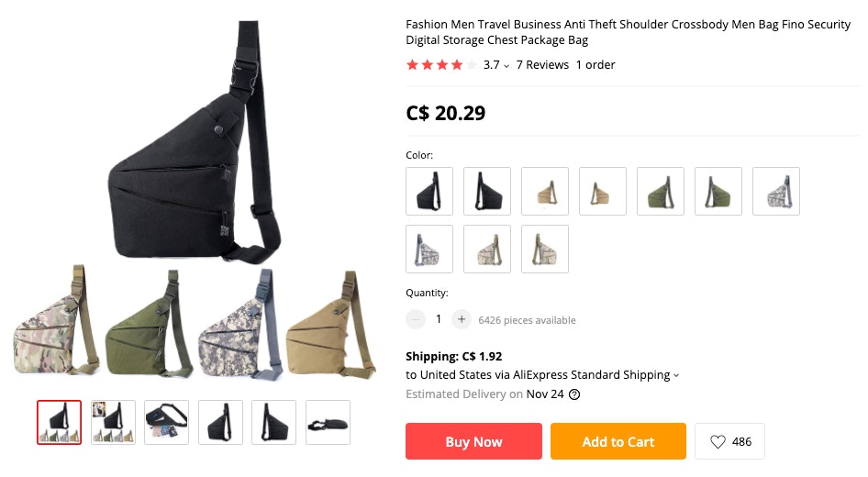Viewport: 868px width, 477px height.
Task: Open the 7 Reviews link
Action: 542,65
